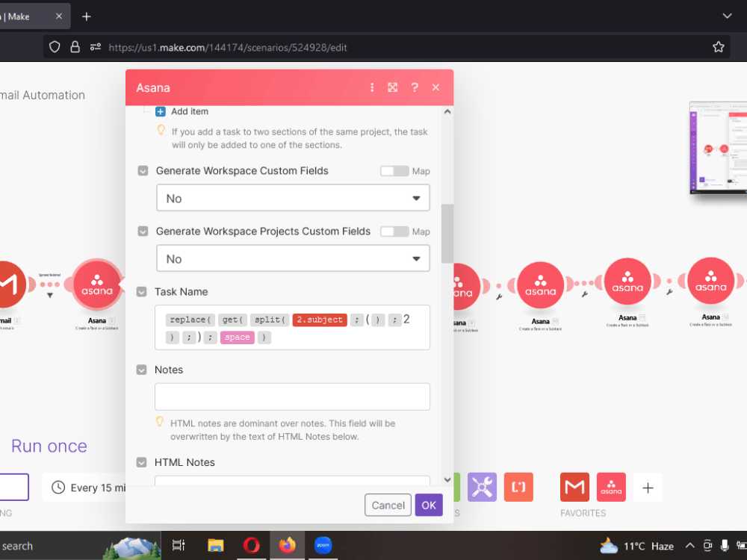
Task: Open the scenario preview thumbnail
Action: (x=718, y=148)
